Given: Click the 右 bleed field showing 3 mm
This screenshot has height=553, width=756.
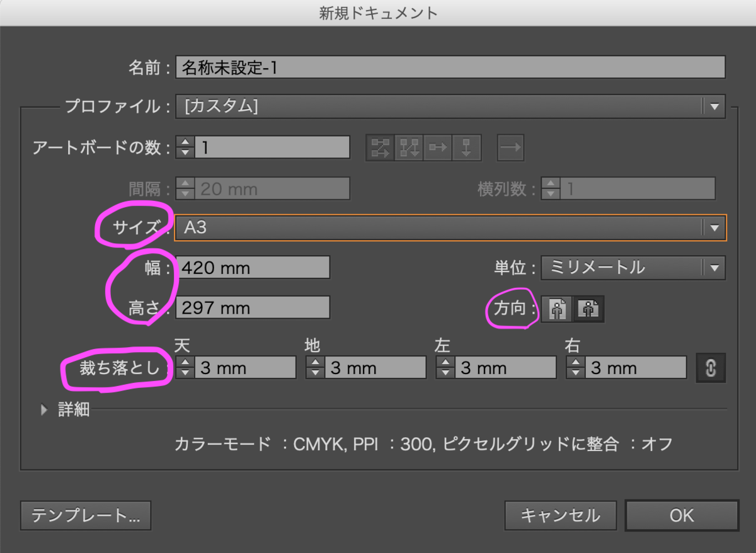Looking at the screenshot, I should (636, 368).
